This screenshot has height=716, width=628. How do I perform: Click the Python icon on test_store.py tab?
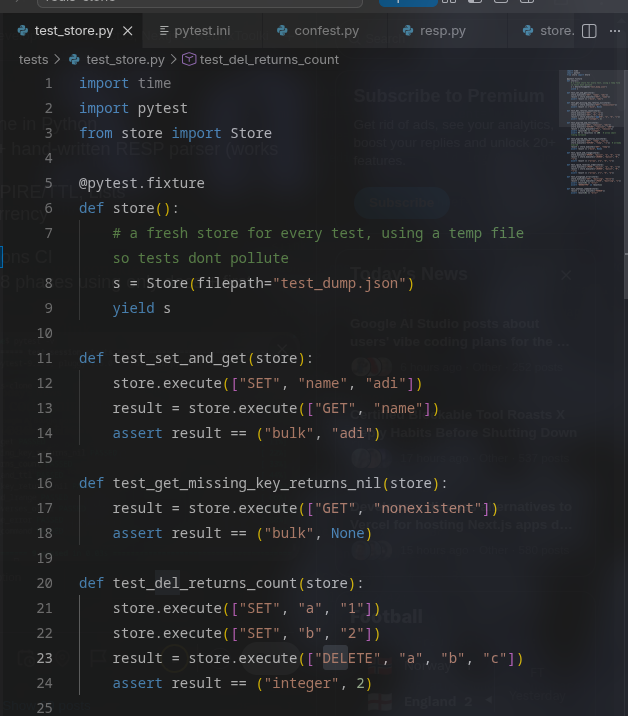(x=22, y=31)
